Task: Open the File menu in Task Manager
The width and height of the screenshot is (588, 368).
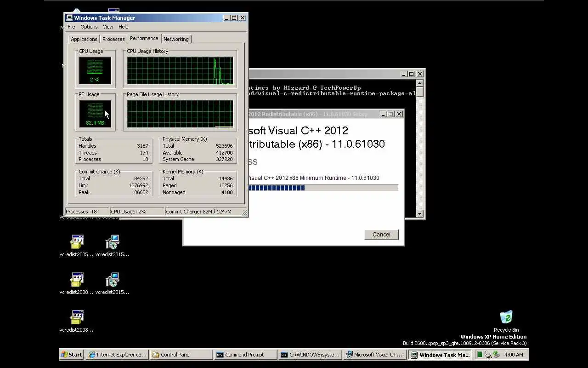Action: (x=71, y=27)
